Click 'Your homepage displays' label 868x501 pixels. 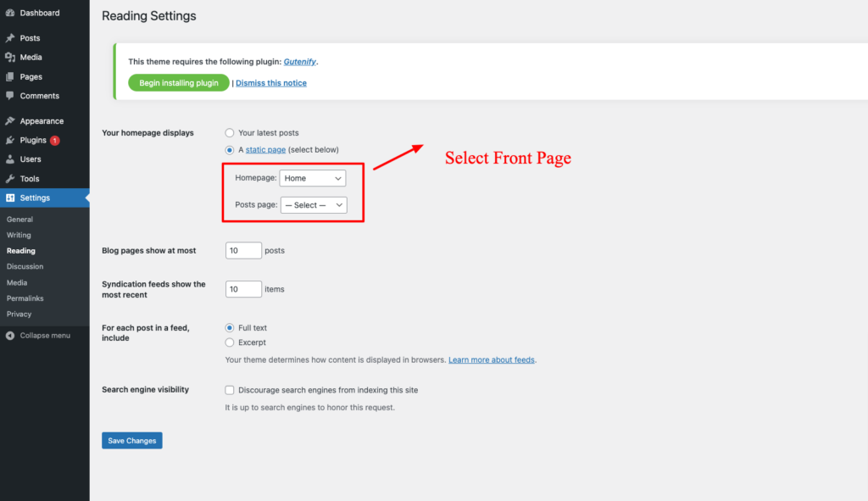[147, 133]
